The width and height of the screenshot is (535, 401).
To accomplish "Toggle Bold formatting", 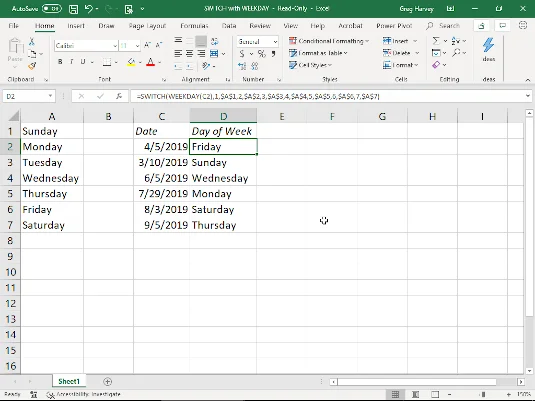I will click(60, 62).
